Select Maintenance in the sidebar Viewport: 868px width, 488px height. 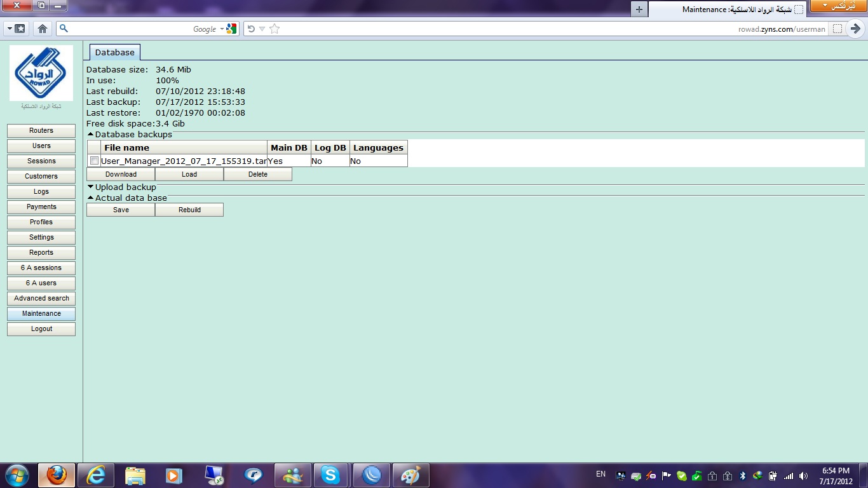[x=41, y=314]
